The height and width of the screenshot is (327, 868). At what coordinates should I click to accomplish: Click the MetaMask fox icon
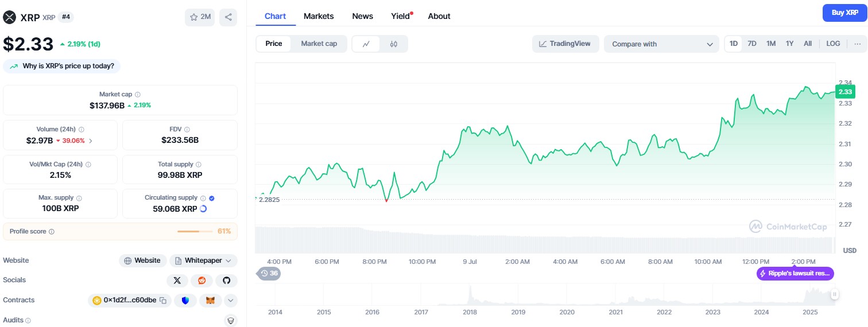(210, 300)
